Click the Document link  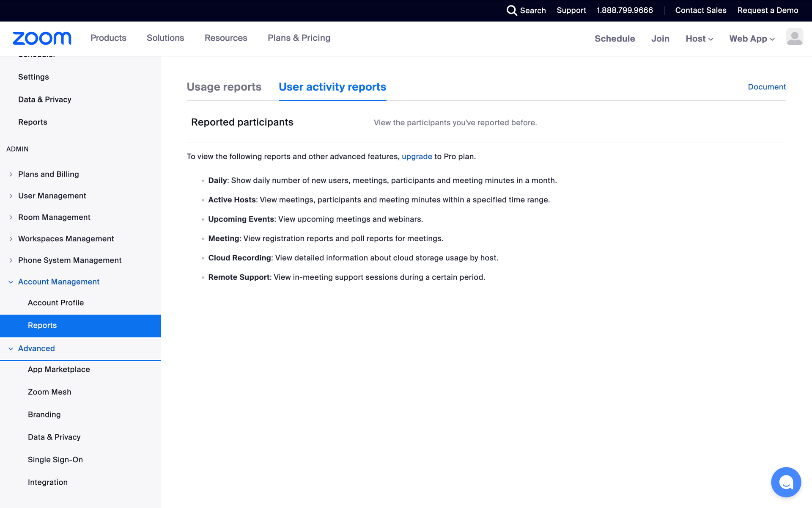767,87
